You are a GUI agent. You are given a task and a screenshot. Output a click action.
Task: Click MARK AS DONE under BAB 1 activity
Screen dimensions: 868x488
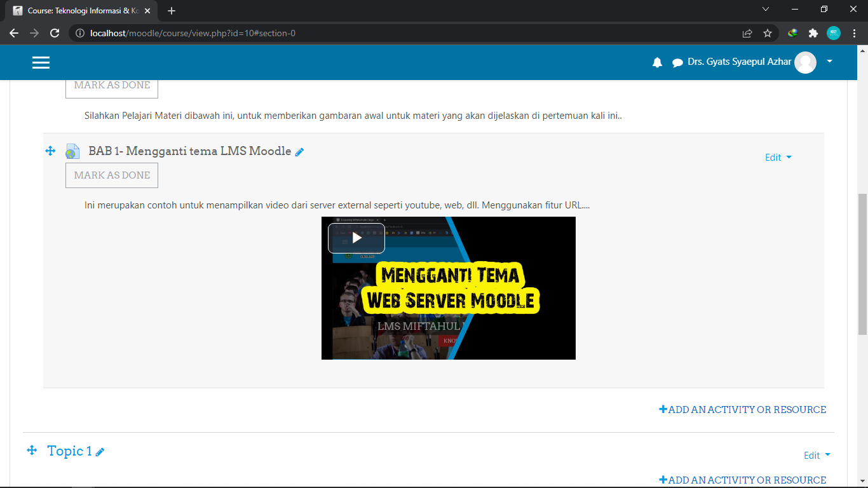click(112, 175)
